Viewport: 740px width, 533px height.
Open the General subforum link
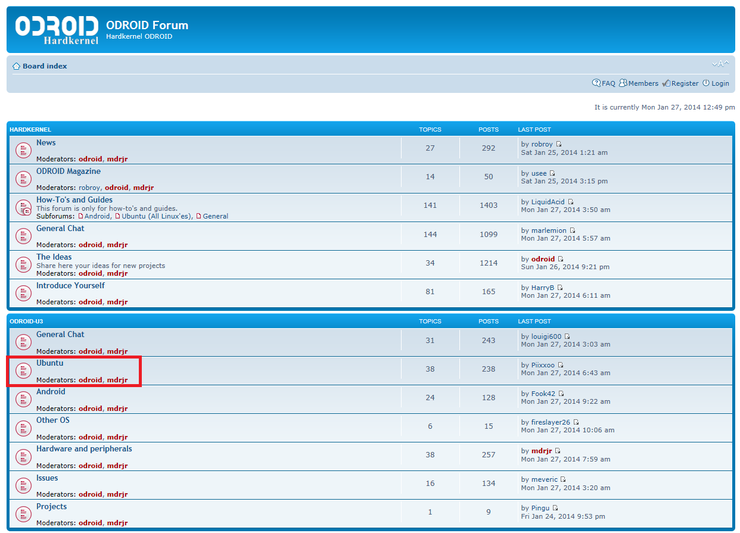[216, 216]
